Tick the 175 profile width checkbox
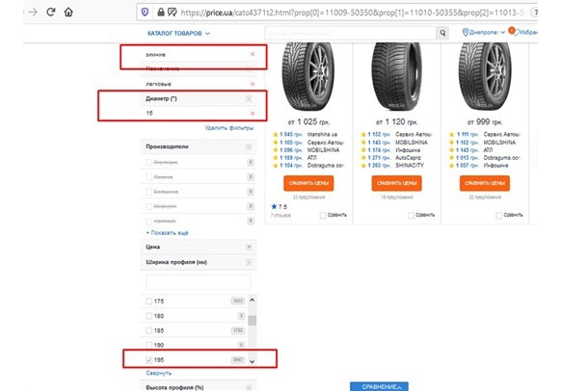Image resolution: width=588 pixels, height=391 pixels. pos(147,302)
